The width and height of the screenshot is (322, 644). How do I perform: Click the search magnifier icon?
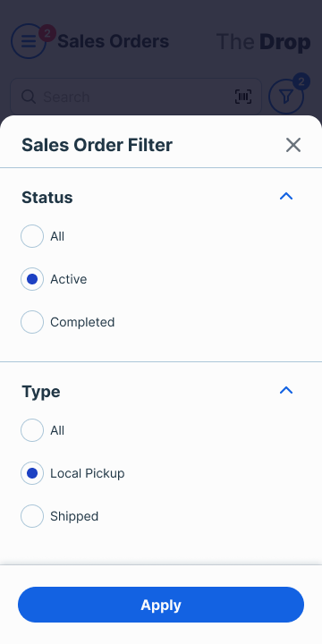tap(29, 97)
